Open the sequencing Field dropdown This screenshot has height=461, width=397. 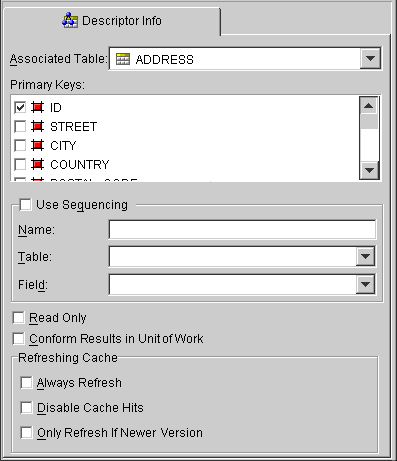coord(365,284)
